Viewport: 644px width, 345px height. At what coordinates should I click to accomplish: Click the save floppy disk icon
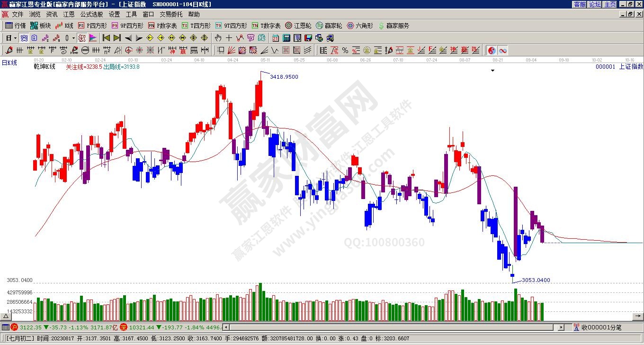[x=308, y=38]
